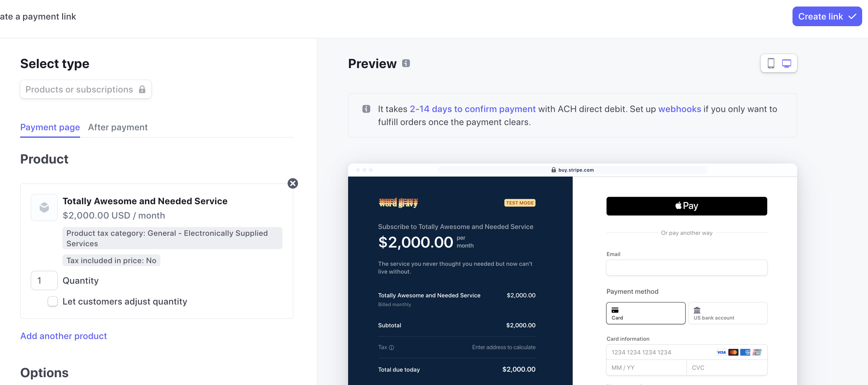Image resolution: width=868 pixels, height=385 pixels.
Task: Switch to the After payment tab
Action: coord(117,127)
